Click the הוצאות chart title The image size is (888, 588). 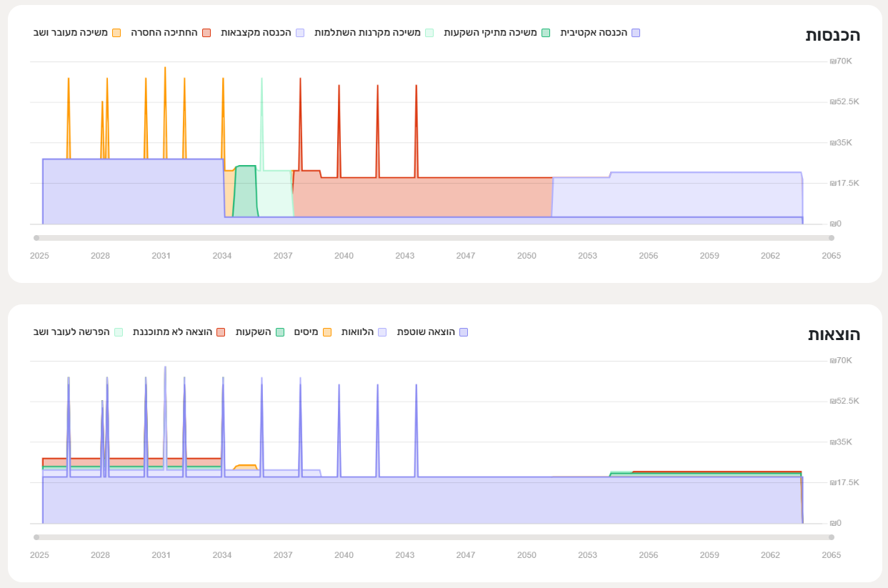click(834, 334)
